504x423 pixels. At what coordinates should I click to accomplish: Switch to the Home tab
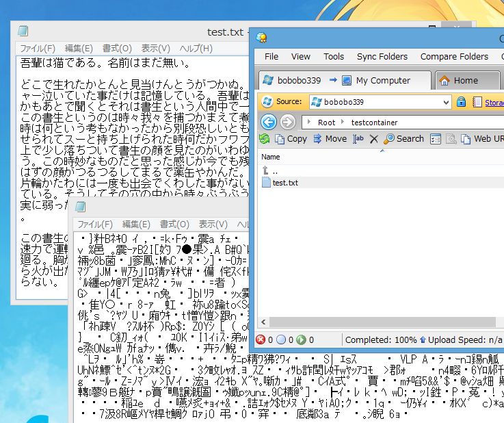467,80
